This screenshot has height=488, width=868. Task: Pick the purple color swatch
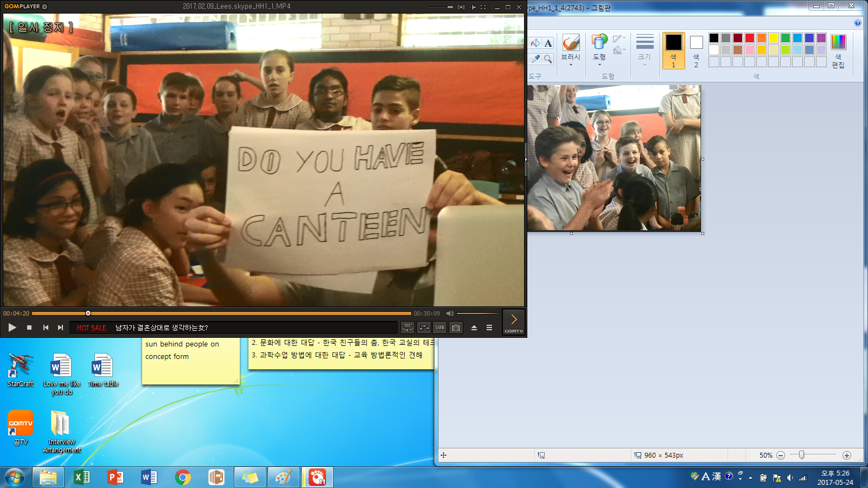click(821, 38)
